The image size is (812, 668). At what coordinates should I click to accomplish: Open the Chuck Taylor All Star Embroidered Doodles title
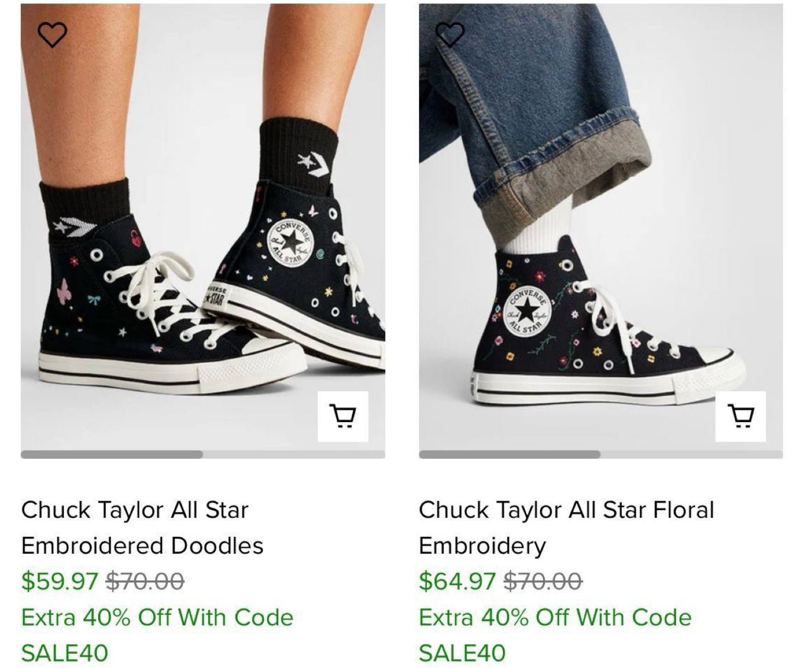tap(142, 527)
